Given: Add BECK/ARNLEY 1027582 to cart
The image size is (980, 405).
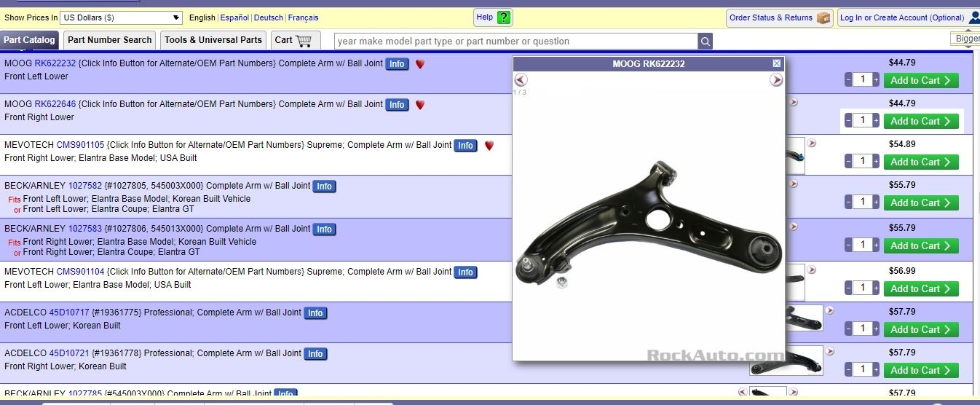Looking at the screenshot, I should [921, 203].
